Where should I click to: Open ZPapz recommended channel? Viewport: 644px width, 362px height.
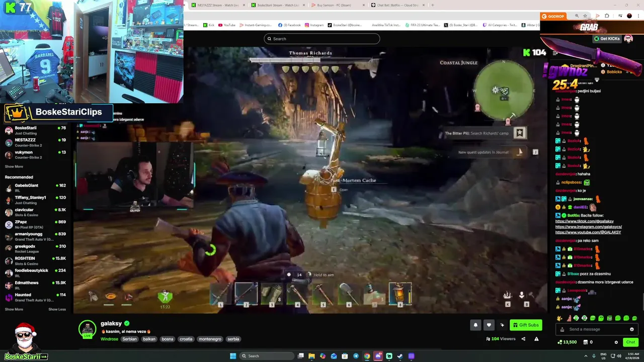click(35, 224)
